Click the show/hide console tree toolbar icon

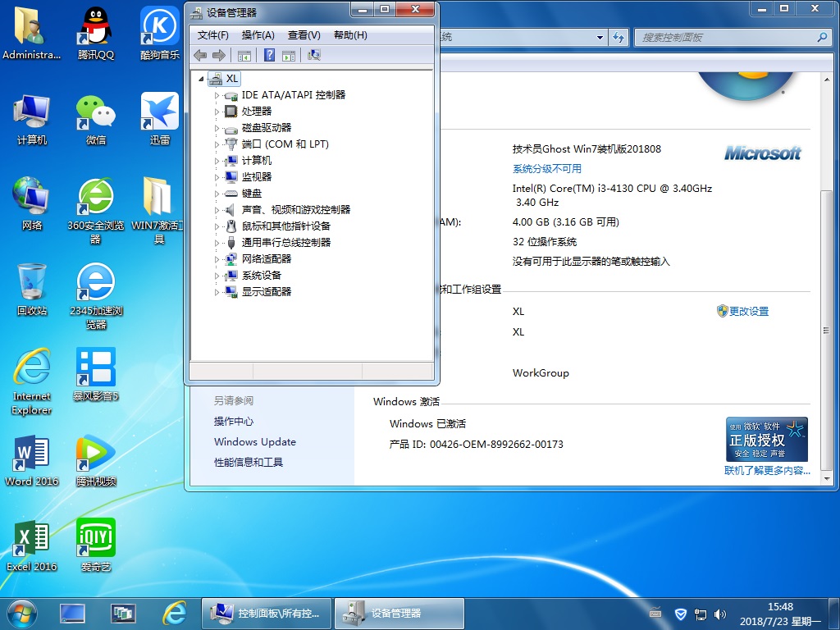(x=244, y=56)
